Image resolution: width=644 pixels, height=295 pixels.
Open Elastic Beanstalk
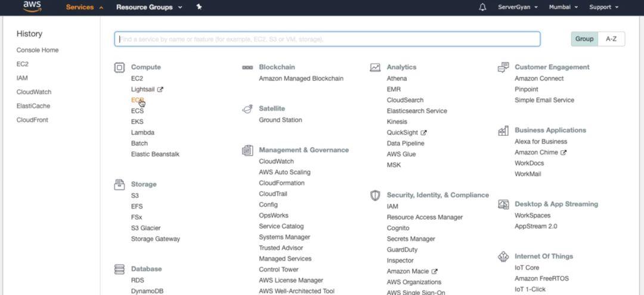point(155,154)
